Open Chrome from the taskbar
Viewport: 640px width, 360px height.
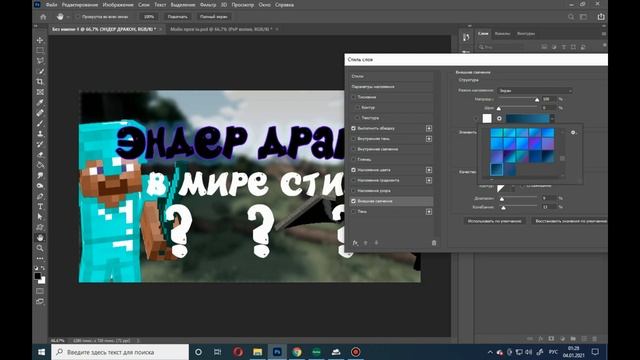[x=297, y=352]
